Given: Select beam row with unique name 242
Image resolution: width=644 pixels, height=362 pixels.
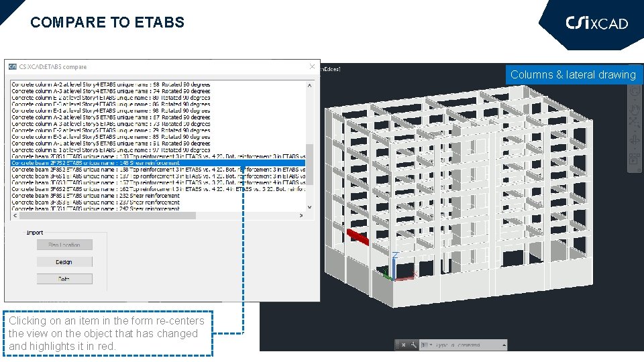Looking at the screenshot, I should (158, 208).
